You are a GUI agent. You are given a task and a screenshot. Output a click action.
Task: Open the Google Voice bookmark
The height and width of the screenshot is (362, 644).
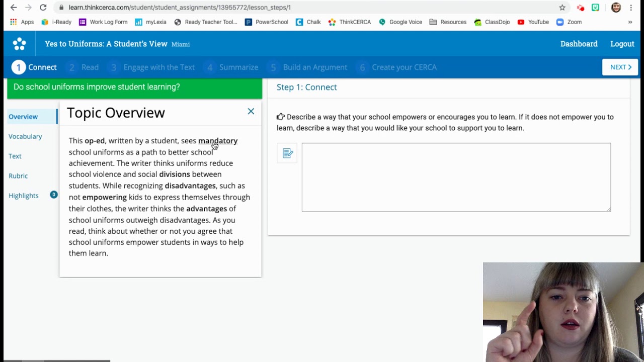click(400, 22)
